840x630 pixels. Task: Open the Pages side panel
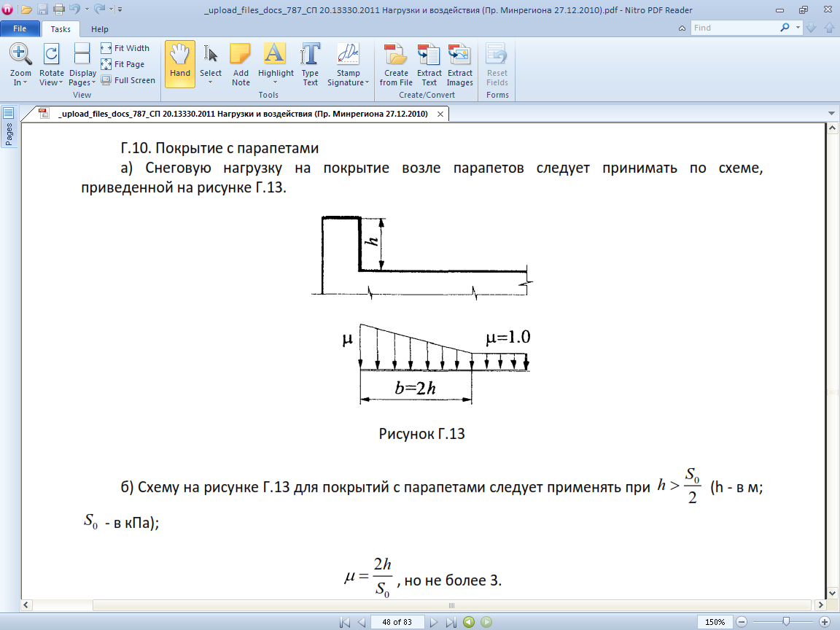pos(9,127)
